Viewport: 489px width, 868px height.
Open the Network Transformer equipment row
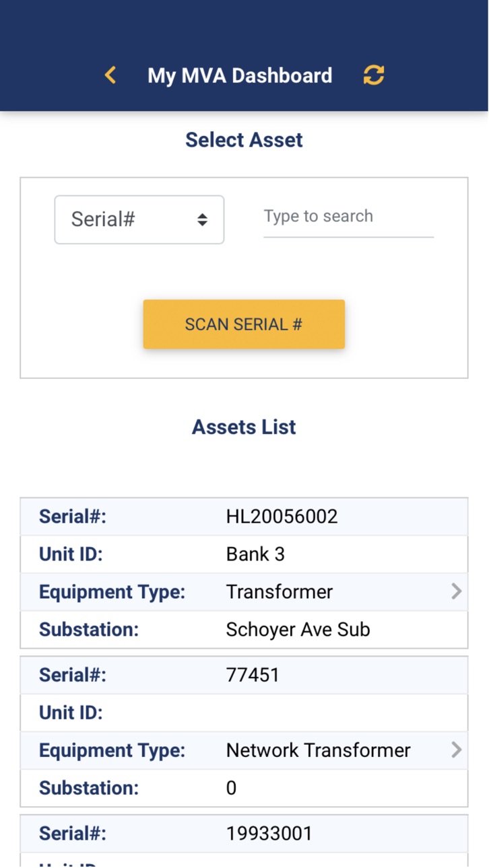[244, 751]
